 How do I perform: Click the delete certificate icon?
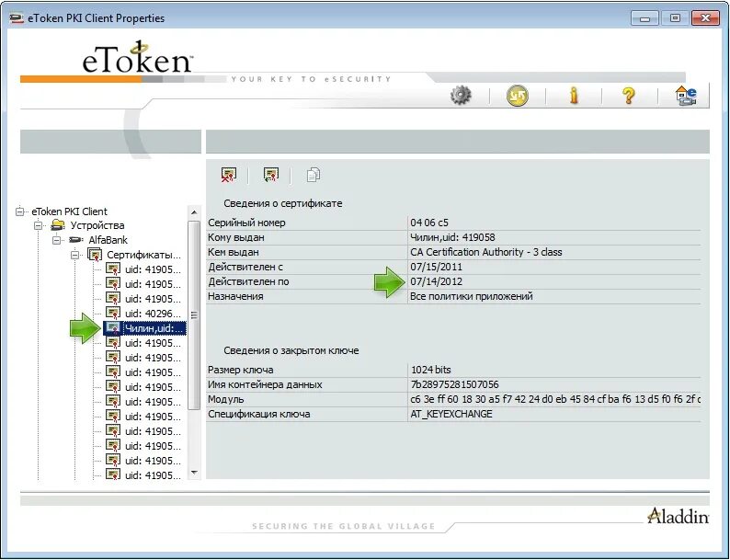(229, 175)
